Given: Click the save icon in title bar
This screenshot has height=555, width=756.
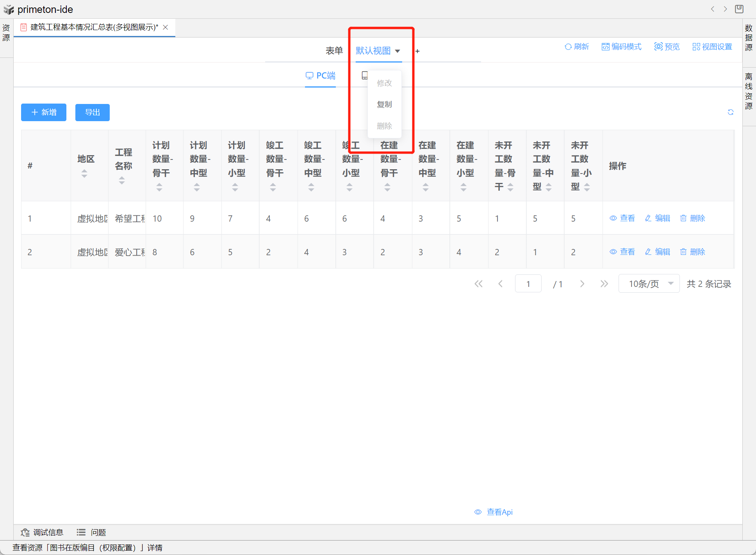Looking at the screenshot, I should [x=739, y=9].
